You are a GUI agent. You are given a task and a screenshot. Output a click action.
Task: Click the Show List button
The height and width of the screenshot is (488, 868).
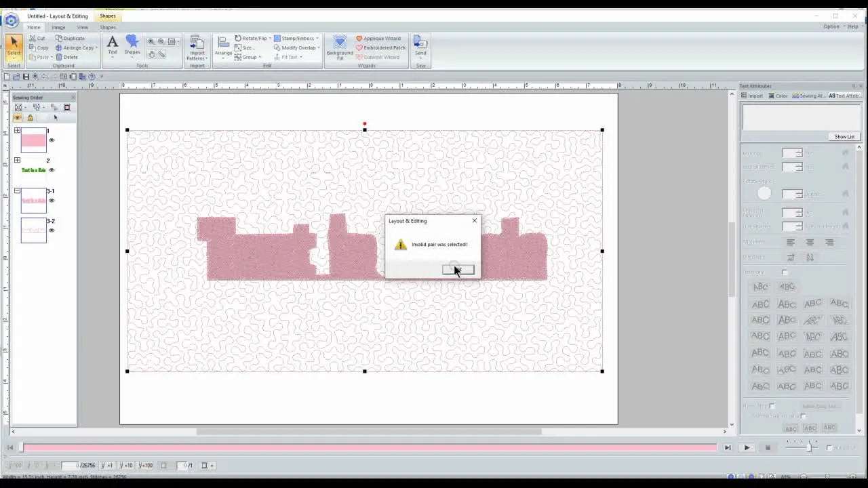tap(844, 136)
